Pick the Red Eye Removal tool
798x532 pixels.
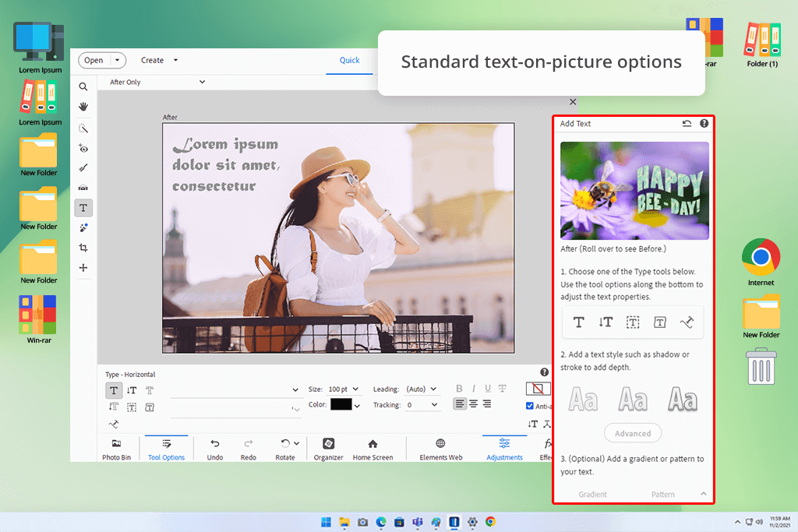[x=83, y=148]
